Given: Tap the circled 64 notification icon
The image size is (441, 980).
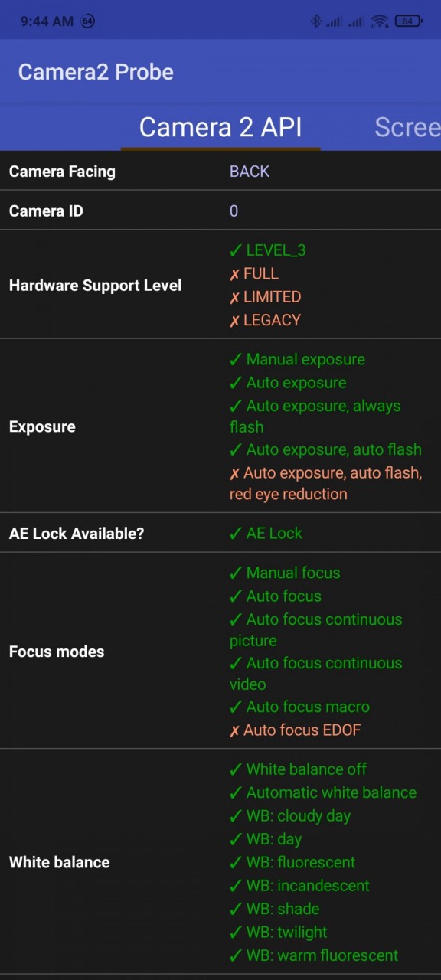Looking at the screenshot, I should click(87, 21).
